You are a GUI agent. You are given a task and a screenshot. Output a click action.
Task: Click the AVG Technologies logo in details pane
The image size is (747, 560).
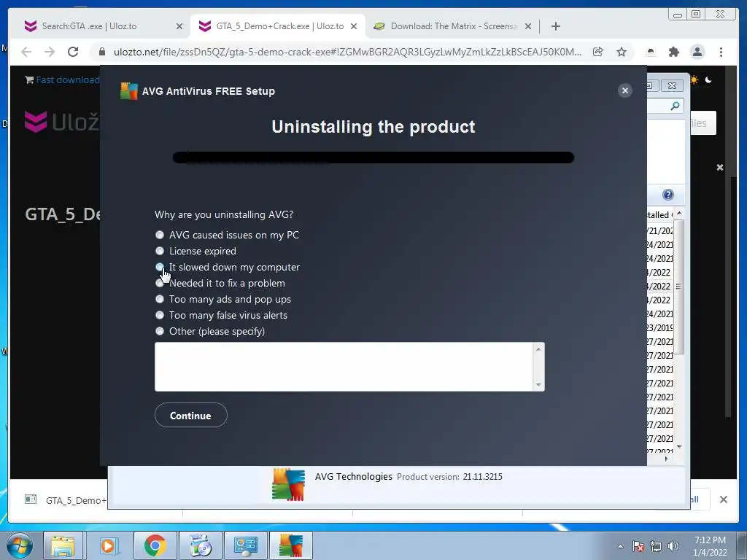click(x=288, y=484)
